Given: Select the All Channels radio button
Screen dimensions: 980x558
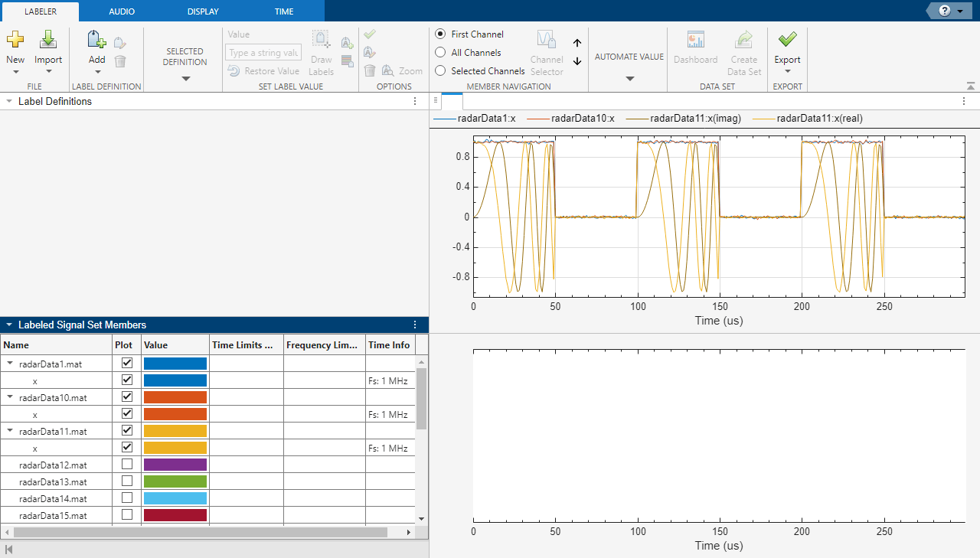Looking at the screenshot, I should pyautogui.click(x=440, y=53).
